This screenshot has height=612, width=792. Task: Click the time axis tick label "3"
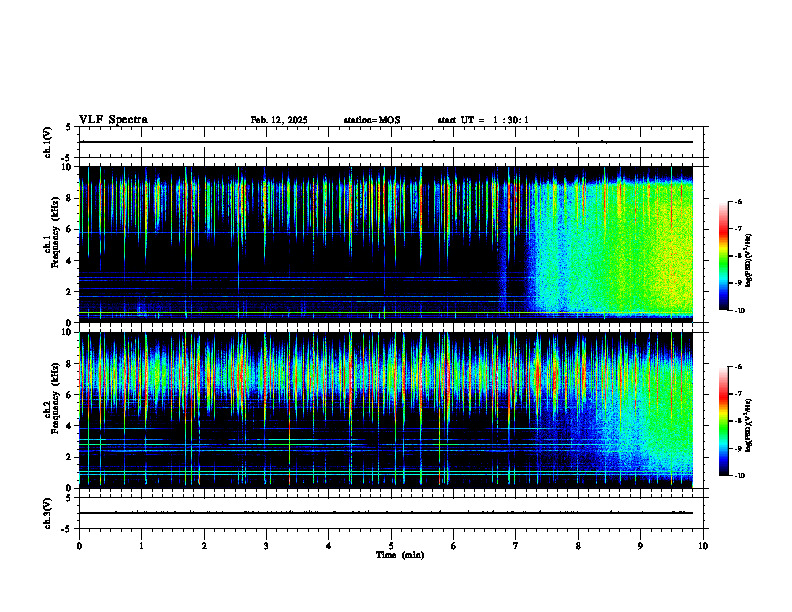click(266, 546)
